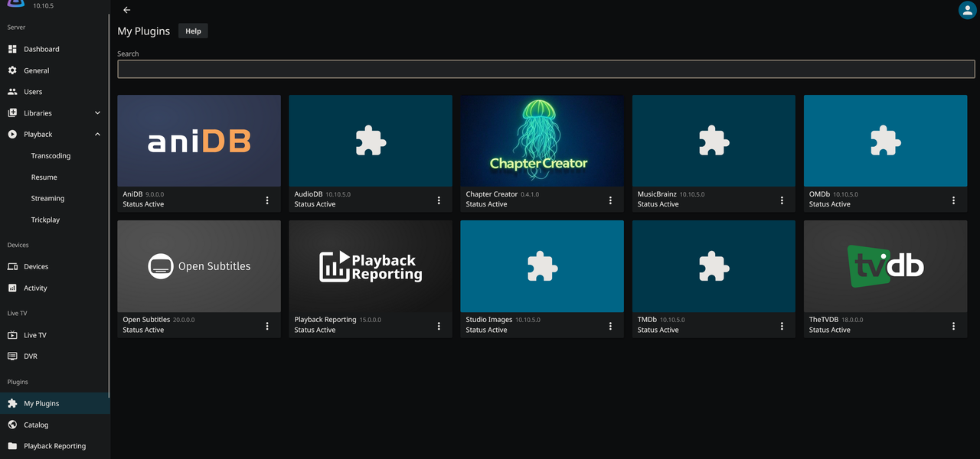Open the three-dot menu for MusicBrainz
980x459 pixels.
click(782, 200)
